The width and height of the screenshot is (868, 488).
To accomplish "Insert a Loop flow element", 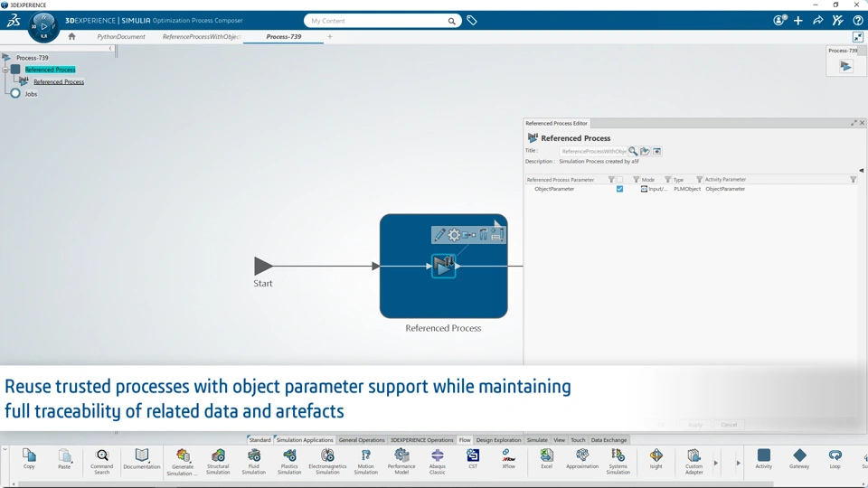I will tap(835, 459).
